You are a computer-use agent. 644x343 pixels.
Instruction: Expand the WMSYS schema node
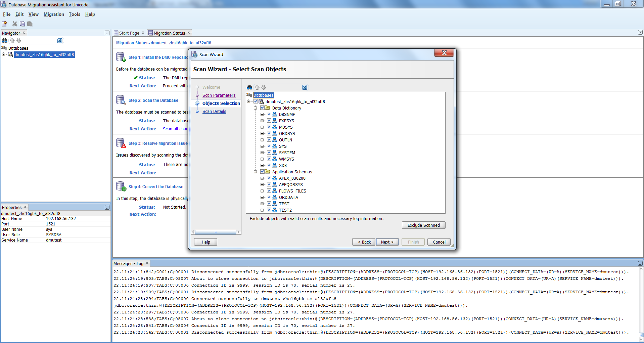[x=262, y=159]
